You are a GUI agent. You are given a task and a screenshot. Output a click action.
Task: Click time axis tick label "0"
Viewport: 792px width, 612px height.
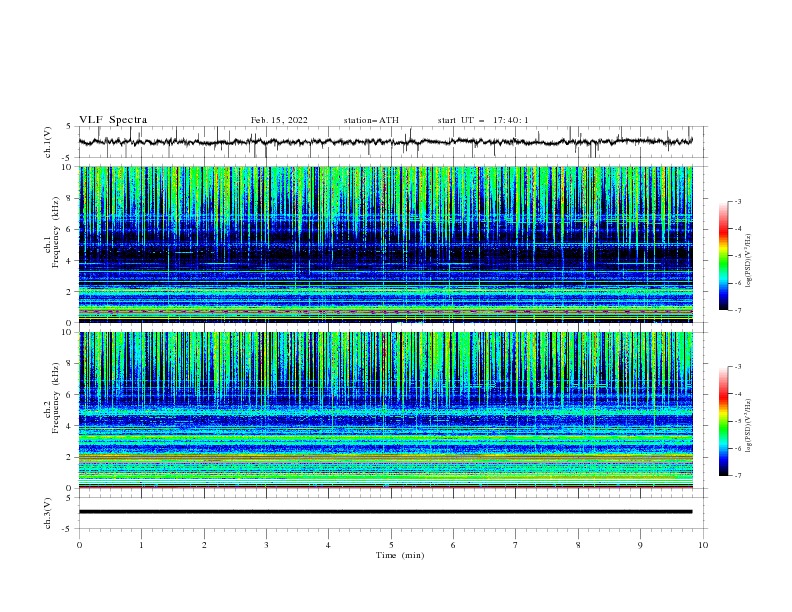click(x=79, y=545)
